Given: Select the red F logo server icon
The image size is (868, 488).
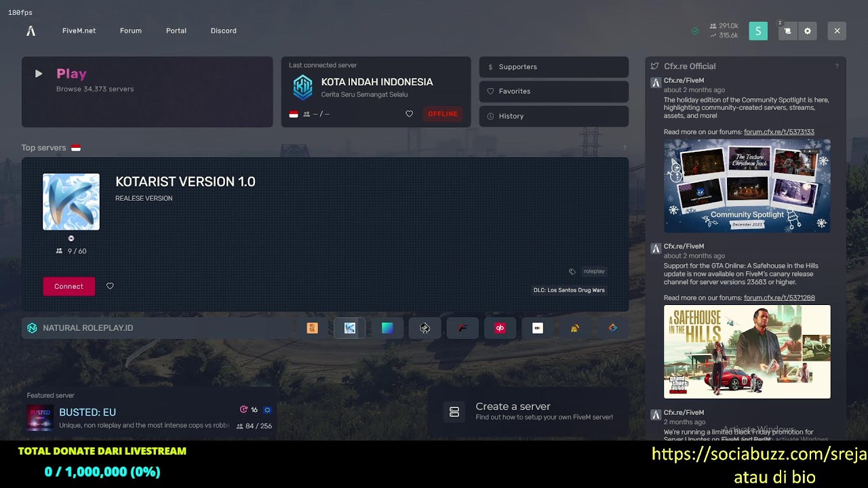Looking at the screenshot, I should point(462,328).
